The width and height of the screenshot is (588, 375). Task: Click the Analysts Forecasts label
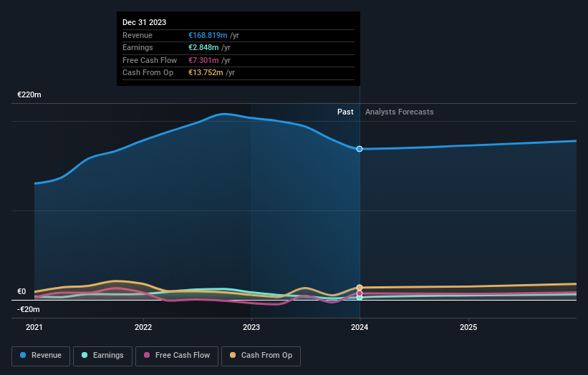coord(400,112)
